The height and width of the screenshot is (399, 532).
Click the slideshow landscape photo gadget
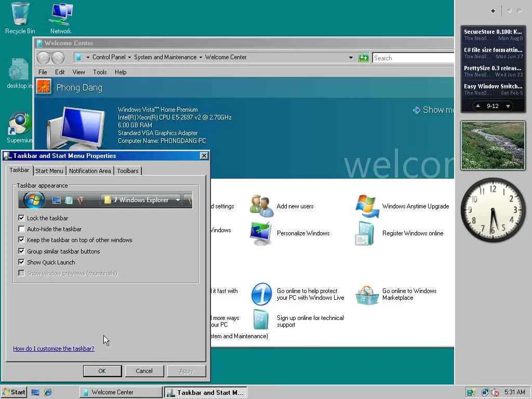point(493,145)
